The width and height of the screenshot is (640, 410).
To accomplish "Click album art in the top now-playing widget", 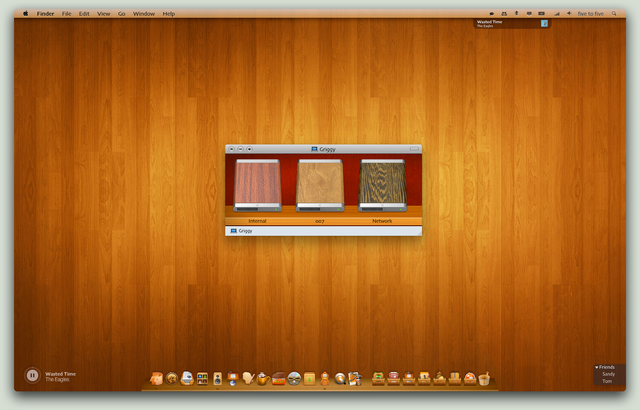I will (544, 23).
